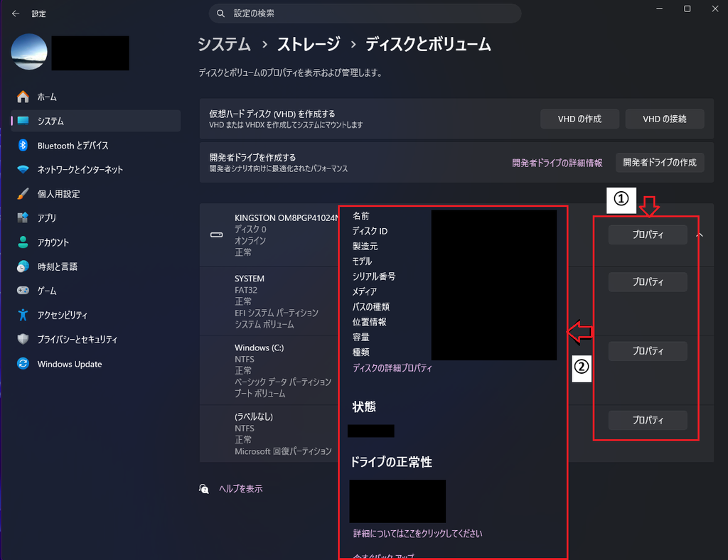Image resolution: width=728 pixels, height=560 pixels.
Task: Click the Gaming controller icon
Action: click(23, 291)
